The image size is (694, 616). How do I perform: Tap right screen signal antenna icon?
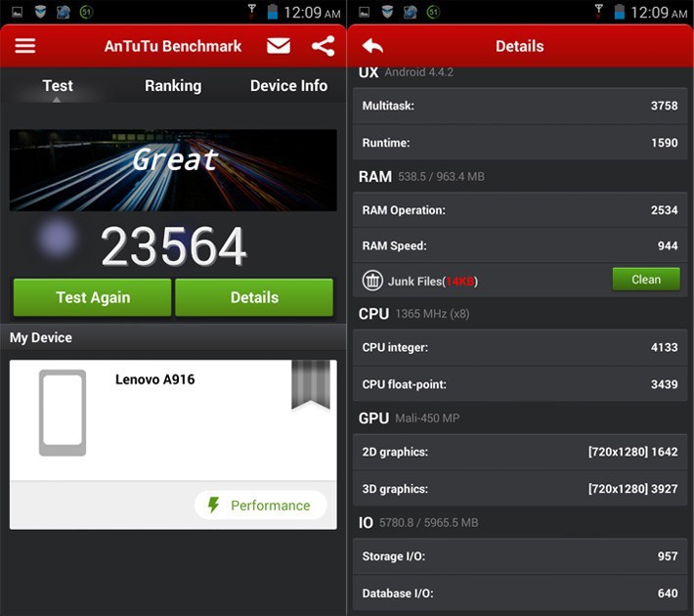point(599,11)
